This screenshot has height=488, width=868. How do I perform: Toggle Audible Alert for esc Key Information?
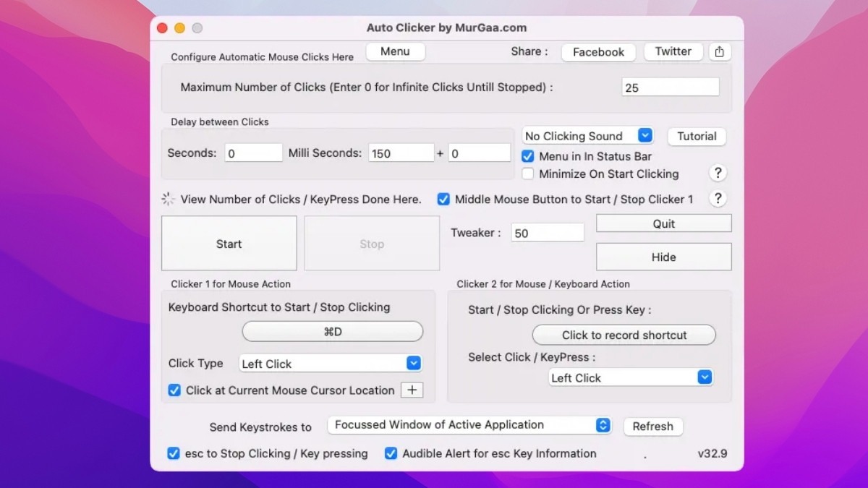click(x=391, y=453)
